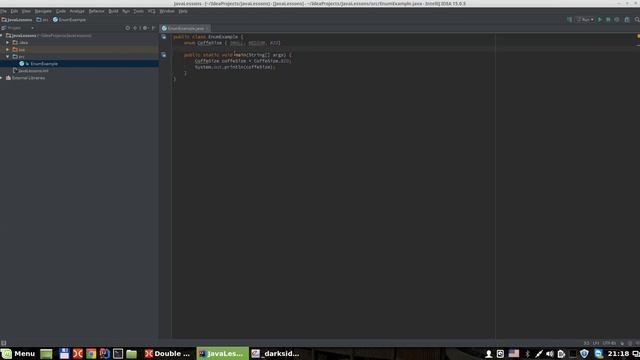640x360 pixels.
Task: Open the File menu
Action: click(x=3, y=11)
